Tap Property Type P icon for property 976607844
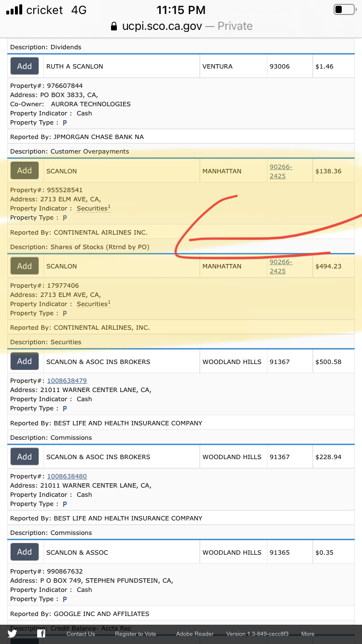 click(65, 123)
